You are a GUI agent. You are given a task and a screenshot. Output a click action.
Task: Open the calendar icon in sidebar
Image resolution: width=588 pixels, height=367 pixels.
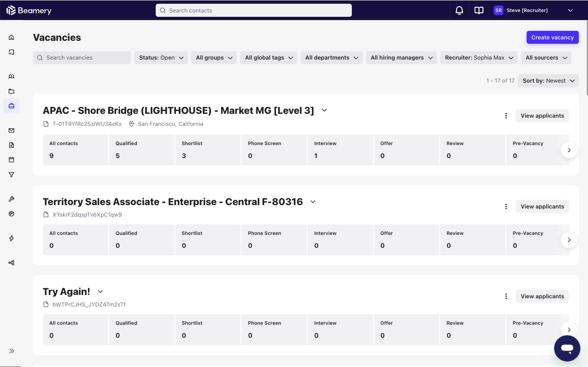(12, 159)
